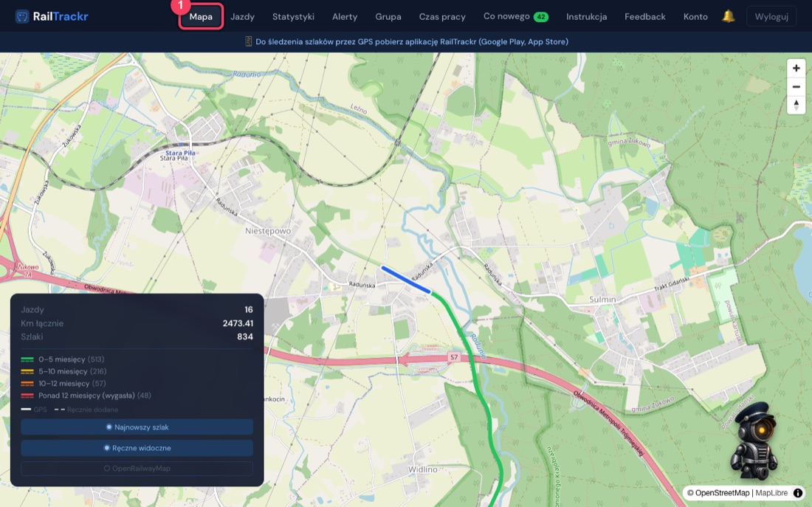This screenshot has height=507, width=812.
Task: Click the Ręcznie dodane legend entry
Action: point(86,409)
